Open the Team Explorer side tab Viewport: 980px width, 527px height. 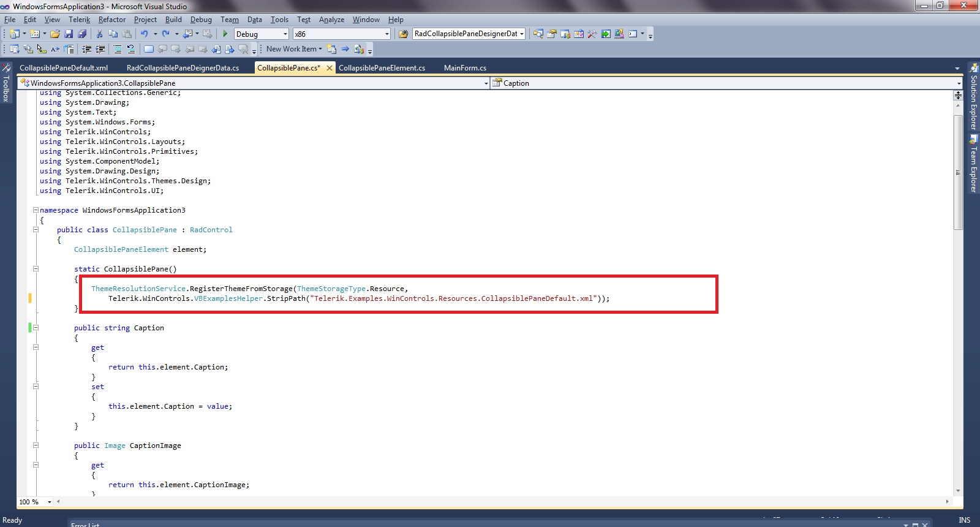click(x=973, y=164)
